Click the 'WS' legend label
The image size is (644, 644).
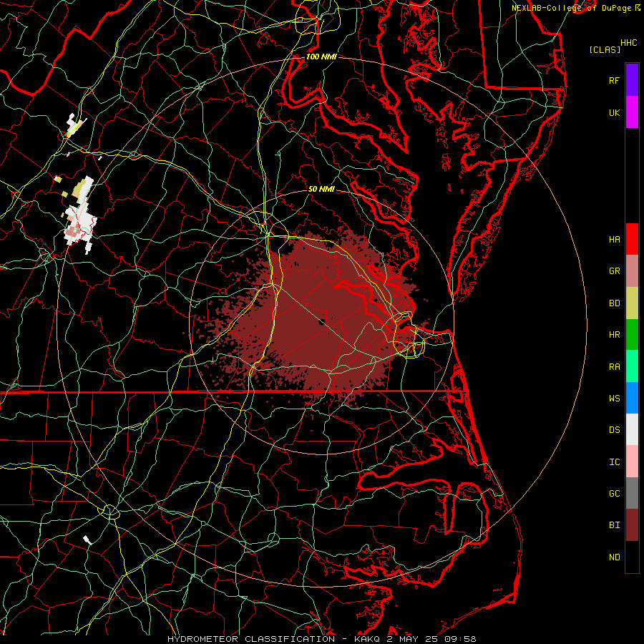(614, 398)
